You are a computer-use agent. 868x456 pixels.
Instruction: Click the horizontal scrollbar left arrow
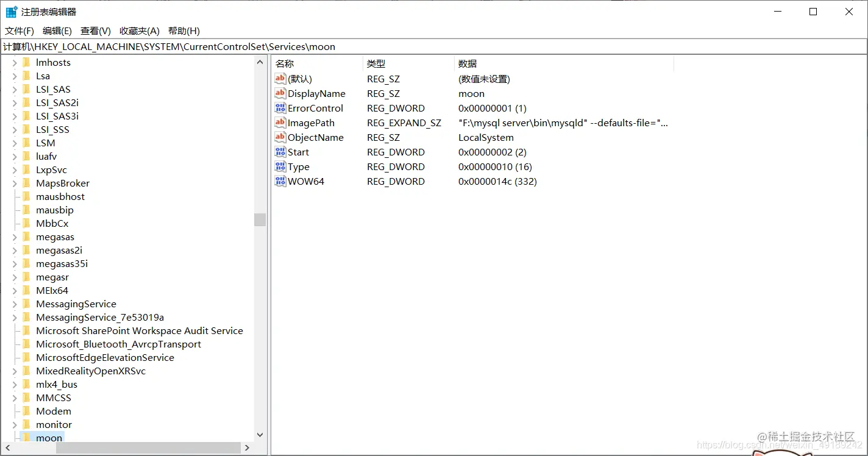tap(7, 447)
